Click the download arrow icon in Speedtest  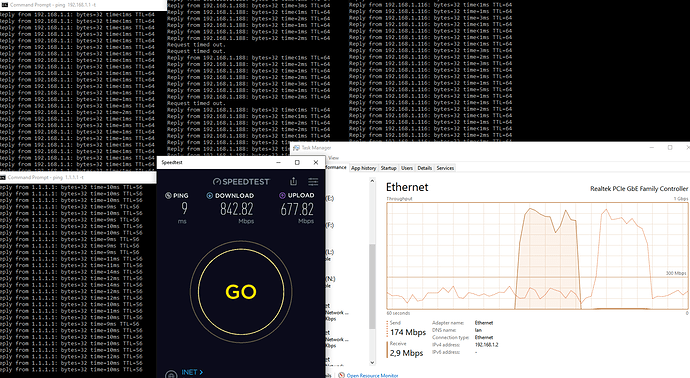coord(209,195)
